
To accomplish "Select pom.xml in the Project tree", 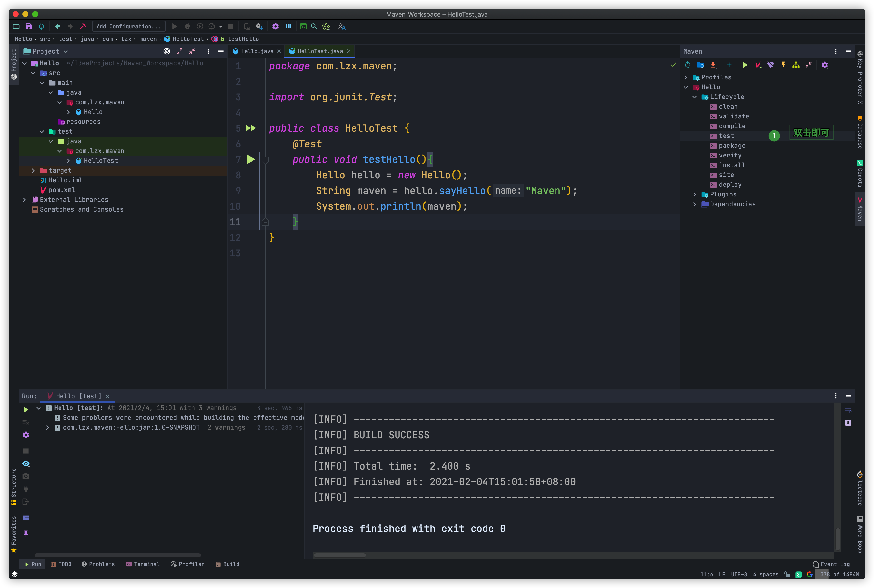I will click(61, 190).
